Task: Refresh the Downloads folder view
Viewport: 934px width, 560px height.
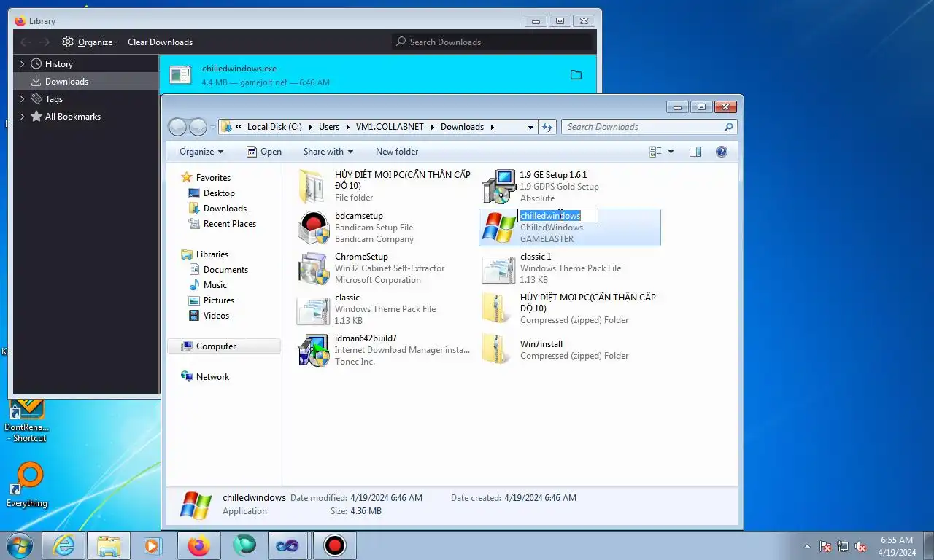Action: pos(548,127)
